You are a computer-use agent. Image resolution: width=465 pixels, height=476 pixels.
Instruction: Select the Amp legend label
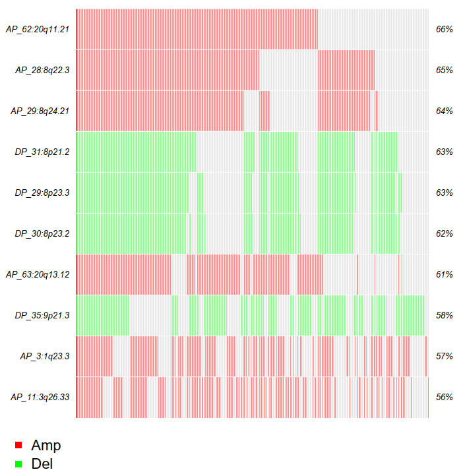click(46, 446)
